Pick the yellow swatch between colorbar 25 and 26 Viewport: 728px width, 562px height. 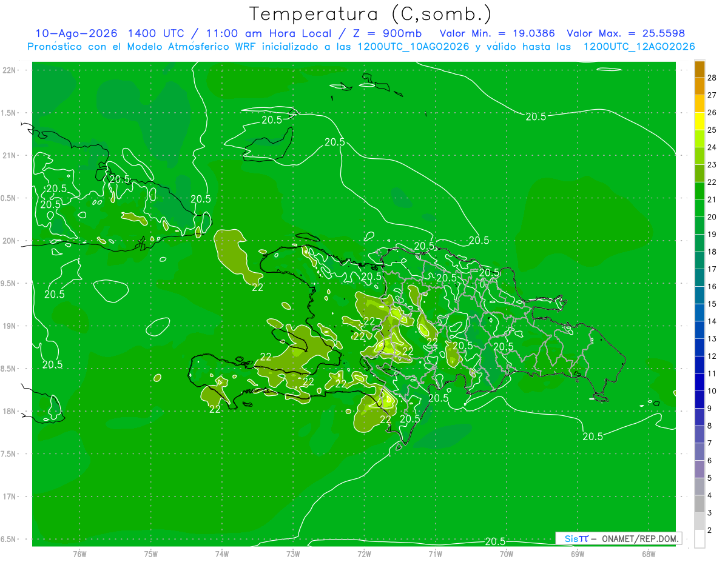tap(699, 121)
